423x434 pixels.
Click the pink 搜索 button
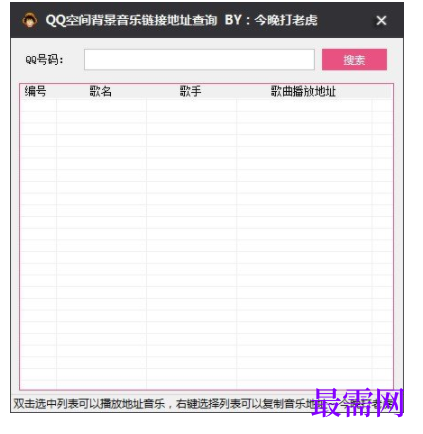[x=354, y=60]
